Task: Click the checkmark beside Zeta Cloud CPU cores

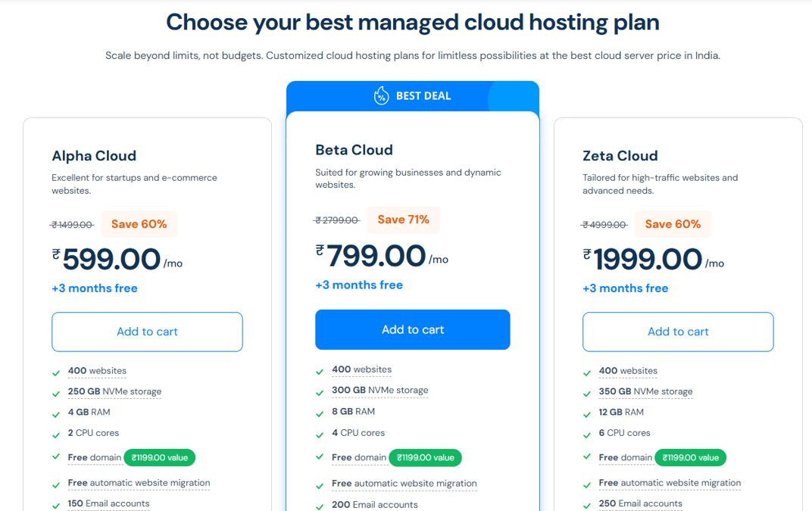Action: click(586, 432)
